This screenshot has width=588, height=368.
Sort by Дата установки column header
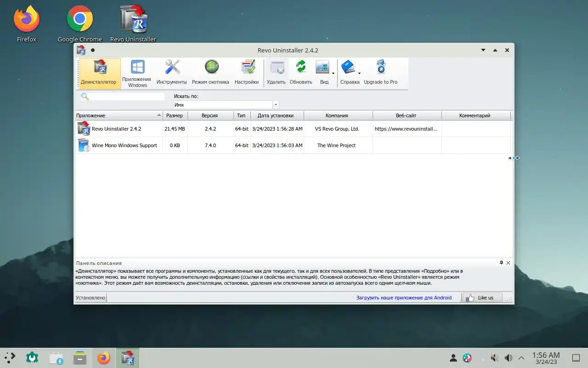(x=277, y=115)
